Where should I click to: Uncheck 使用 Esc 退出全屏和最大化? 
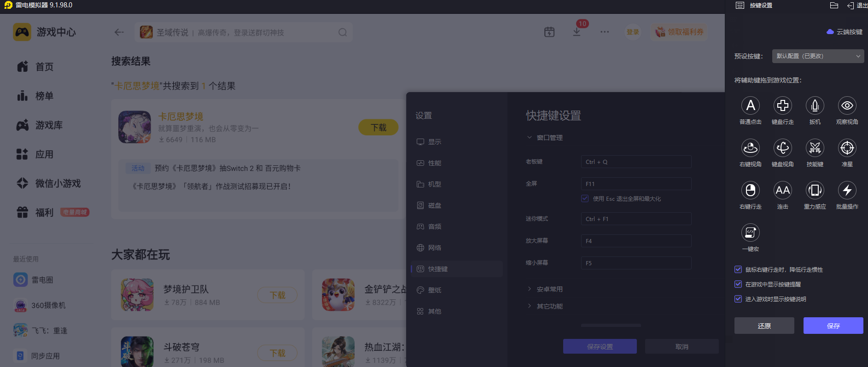585,198
